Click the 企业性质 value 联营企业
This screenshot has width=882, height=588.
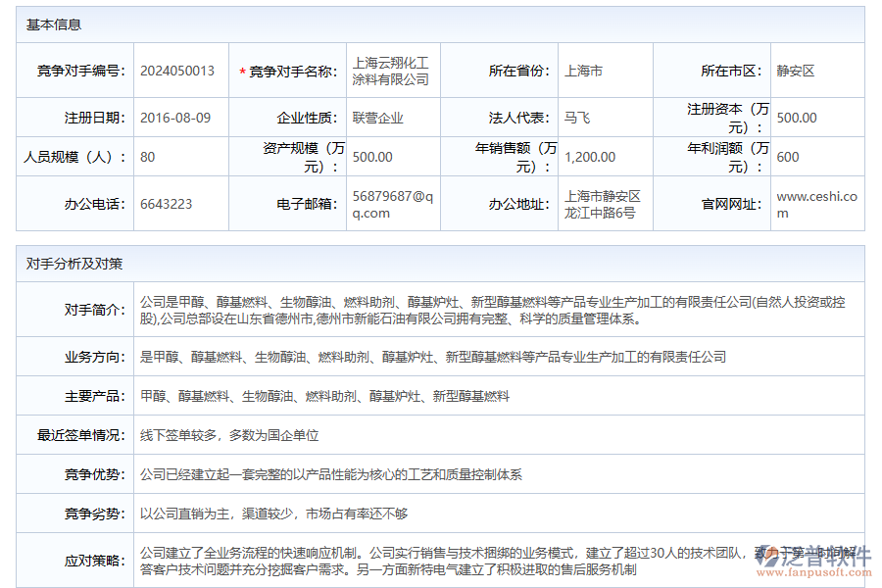click(x=377, y=115)
